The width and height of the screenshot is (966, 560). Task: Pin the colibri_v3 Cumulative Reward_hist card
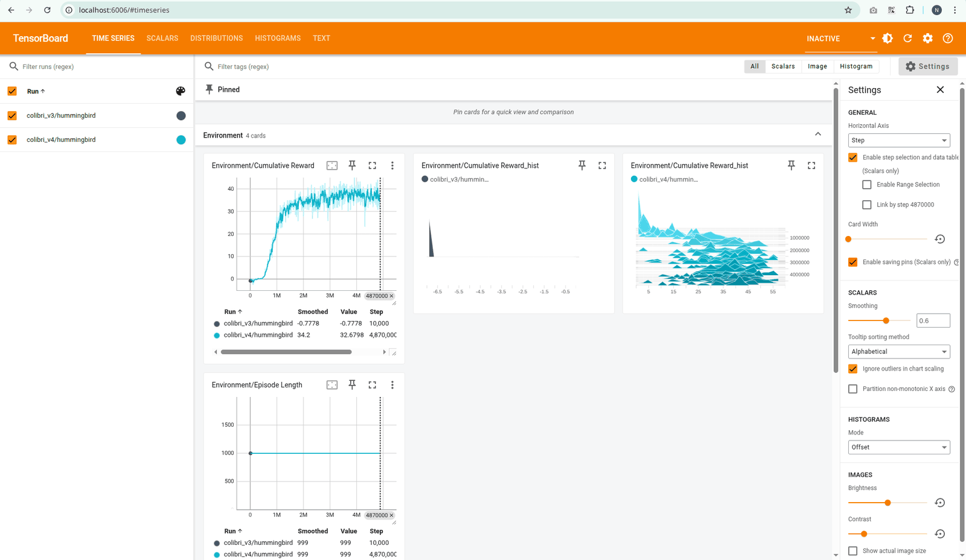[582, 165]
